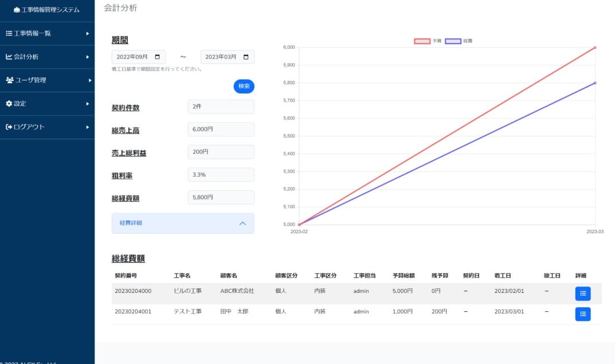This screenshot has height=364, width=615.
Task: Collapse the 経費詳細 accordion chevron
Action: tap(242, 223)
